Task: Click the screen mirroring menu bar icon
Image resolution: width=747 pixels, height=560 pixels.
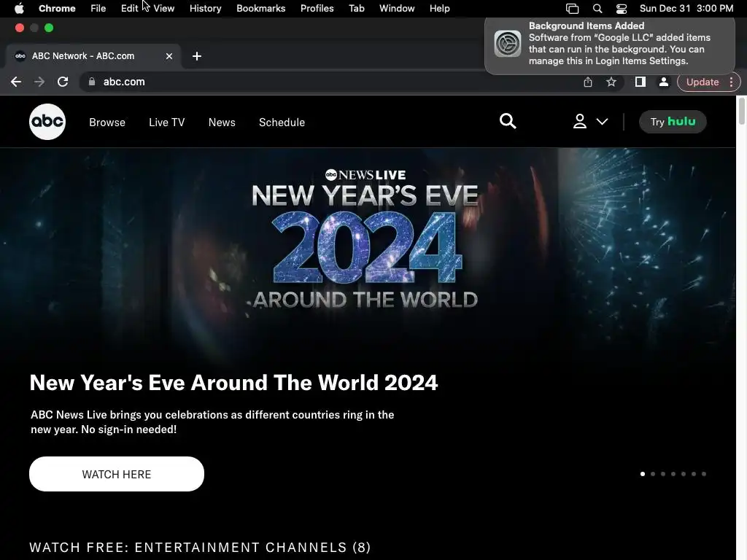Action: pos(572,9)
